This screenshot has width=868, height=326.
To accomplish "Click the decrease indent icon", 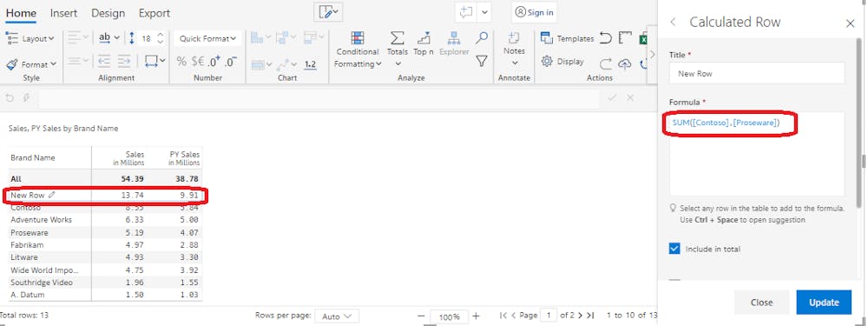I will click(104, 61).
